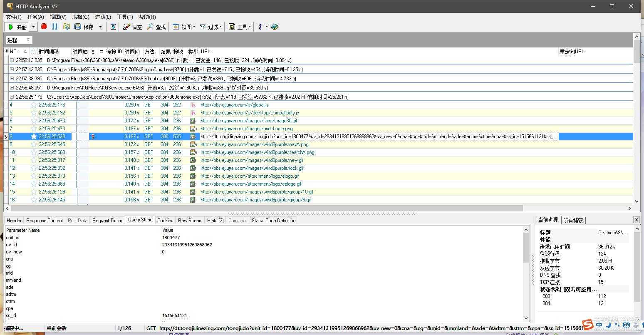The height and width of the screenshot is (335, 644).
Task: Click the green help book icon
Action: (274, 27)
